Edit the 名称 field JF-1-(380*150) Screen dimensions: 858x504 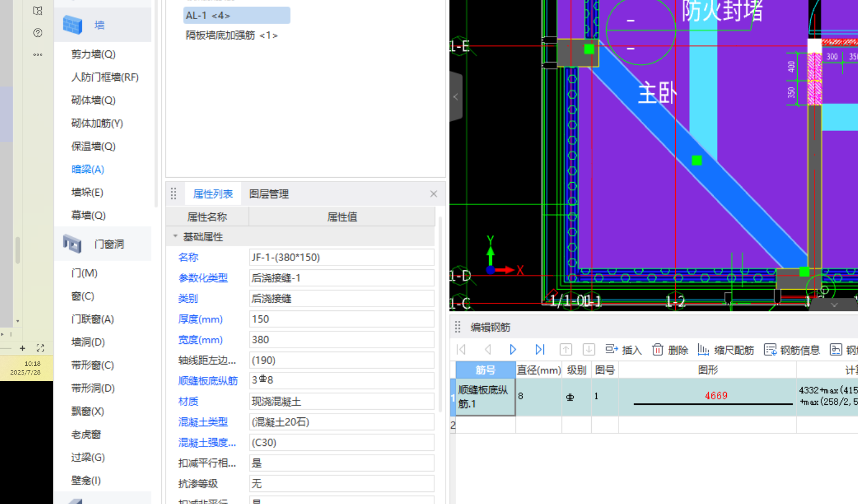tap(341, 257)
